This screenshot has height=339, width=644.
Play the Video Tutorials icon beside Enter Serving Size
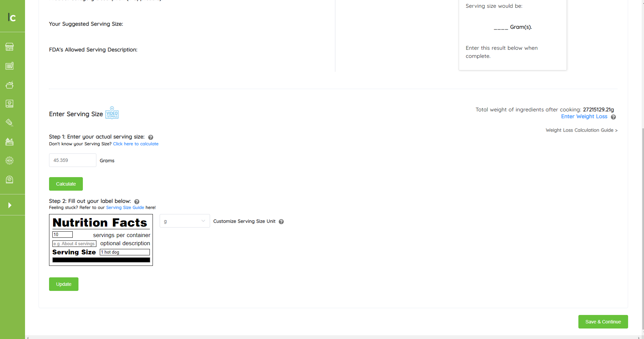112,113
